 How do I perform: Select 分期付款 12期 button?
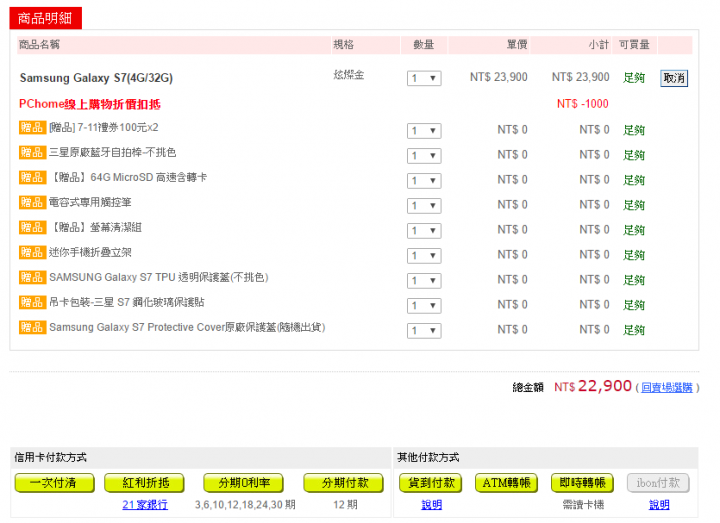(x=343, y=483)
